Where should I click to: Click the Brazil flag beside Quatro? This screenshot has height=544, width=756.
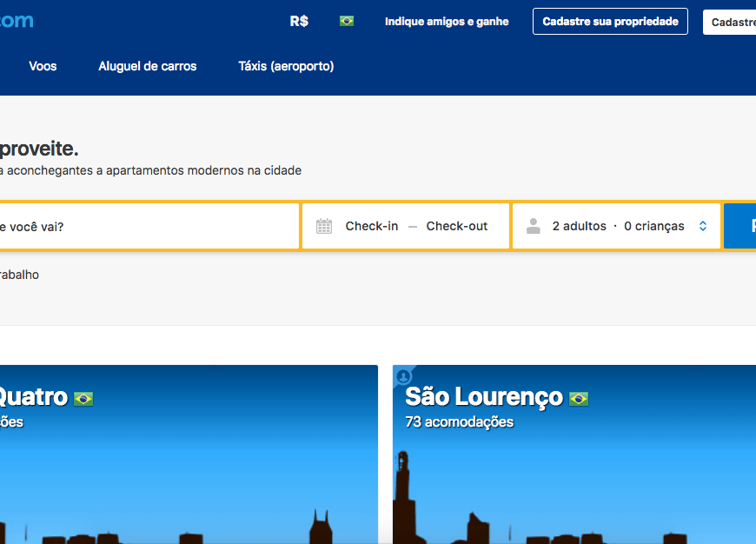83,398
